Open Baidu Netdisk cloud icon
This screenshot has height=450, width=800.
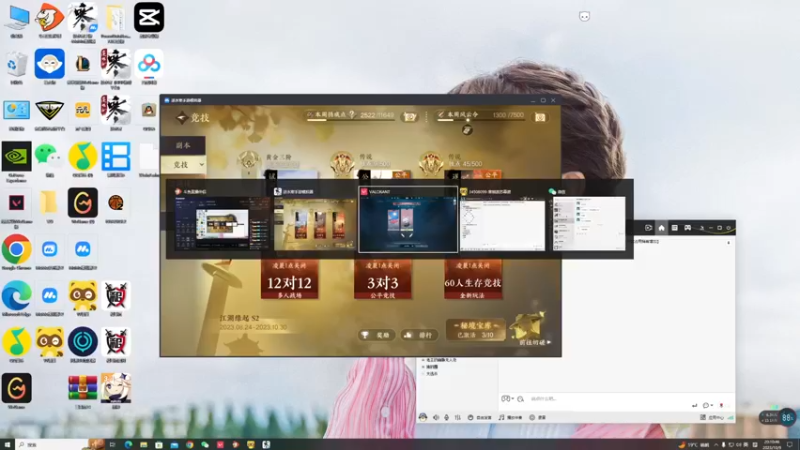pos(148,64)
